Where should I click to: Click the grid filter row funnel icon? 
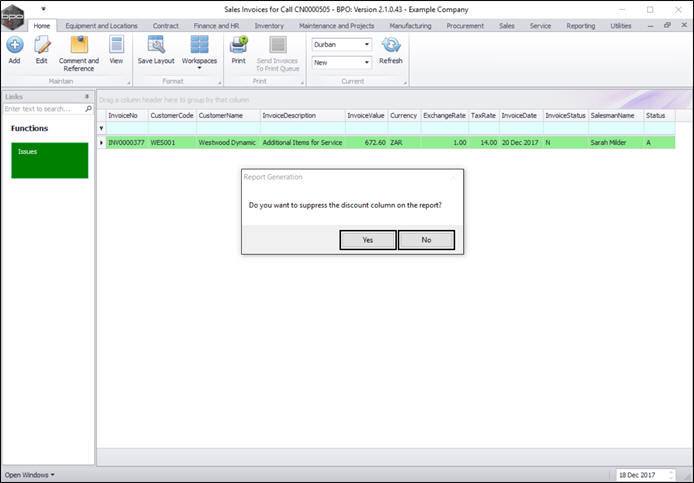(x=101, y=128)
